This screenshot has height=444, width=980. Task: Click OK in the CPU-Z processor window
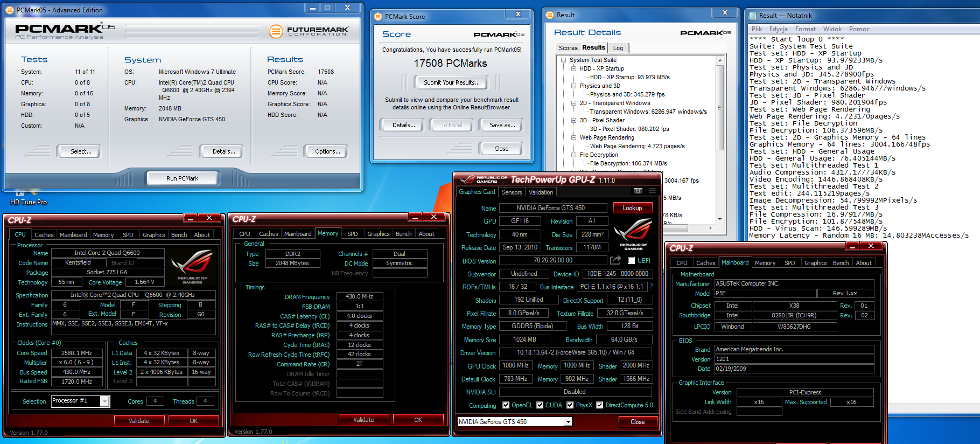(x=193, y=421)
